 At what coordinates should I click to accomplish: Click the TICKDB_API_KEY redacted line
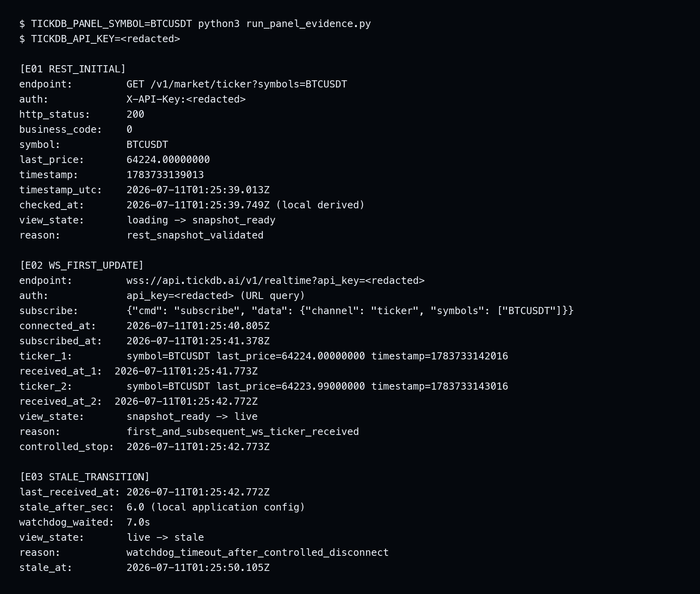[x=99, y=39]
